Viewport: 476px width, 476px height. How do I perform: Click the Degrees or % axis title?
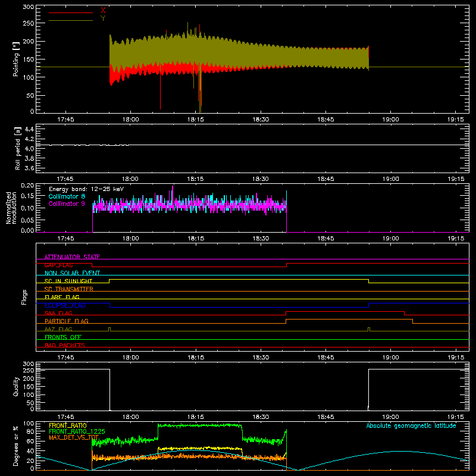click(16, 446)
